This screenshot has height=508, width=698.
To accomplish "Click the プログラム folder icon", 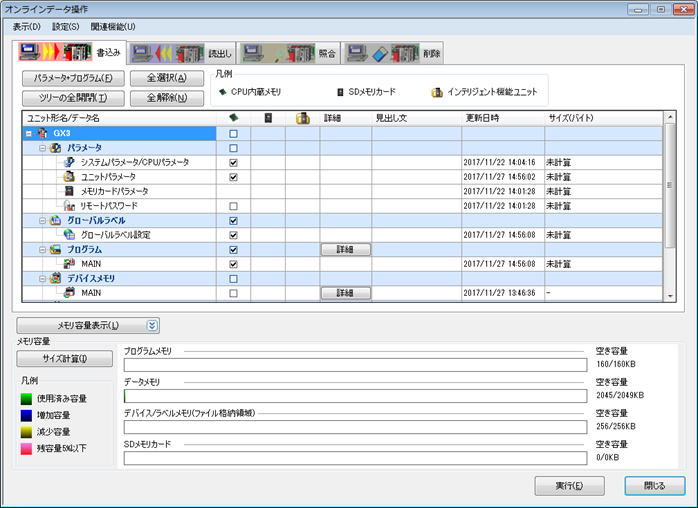I will (56, 249).
